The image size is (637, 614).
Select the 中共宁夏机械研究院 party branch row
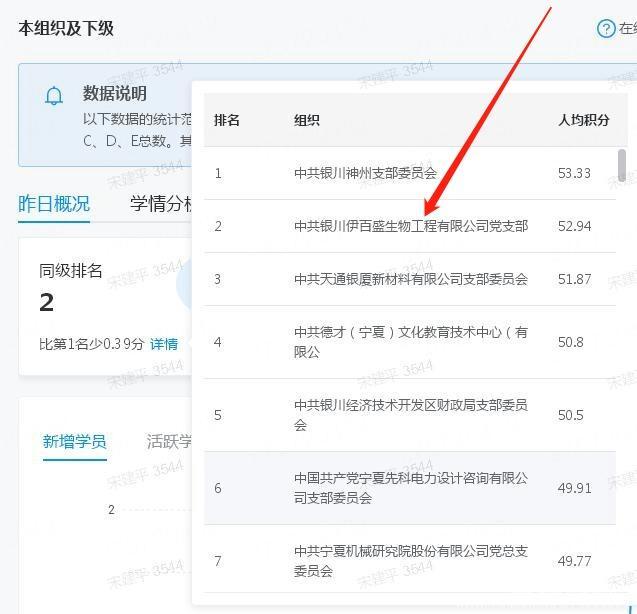pyautogui.click(x=410, y=561)
